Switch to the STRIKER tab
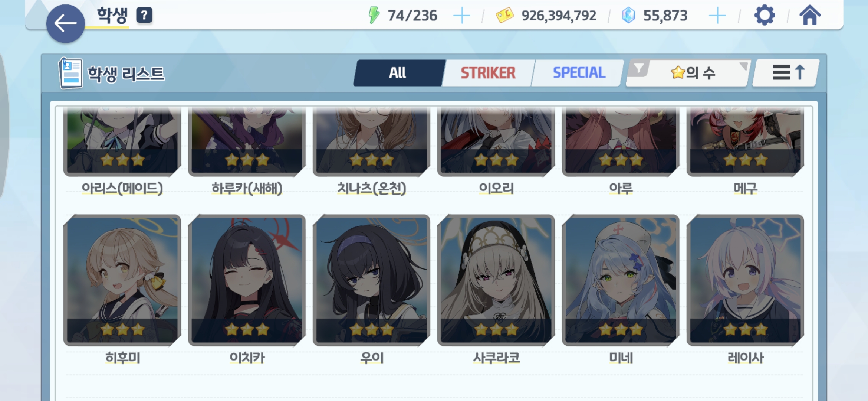The height and width of the screenshot is (401, 868). 488,73
